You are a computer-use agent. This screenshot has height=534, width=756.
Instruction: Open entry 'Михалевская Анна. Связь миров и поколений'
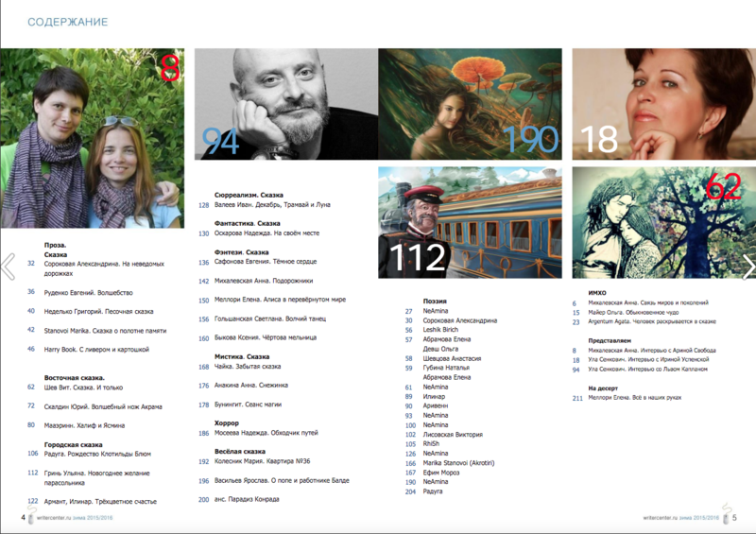point(648,303)
